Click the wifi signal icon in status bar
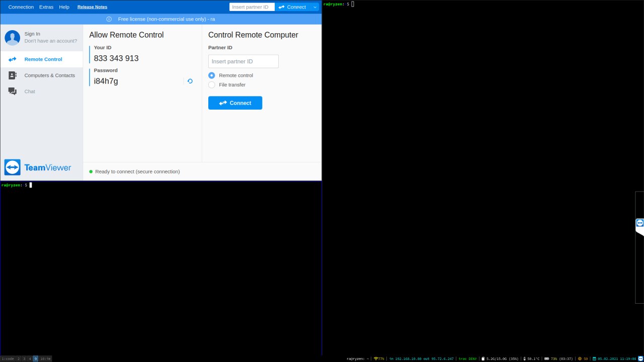Image resolution: width=644 pixels, height=362 pixels. (x=375, y=358)
